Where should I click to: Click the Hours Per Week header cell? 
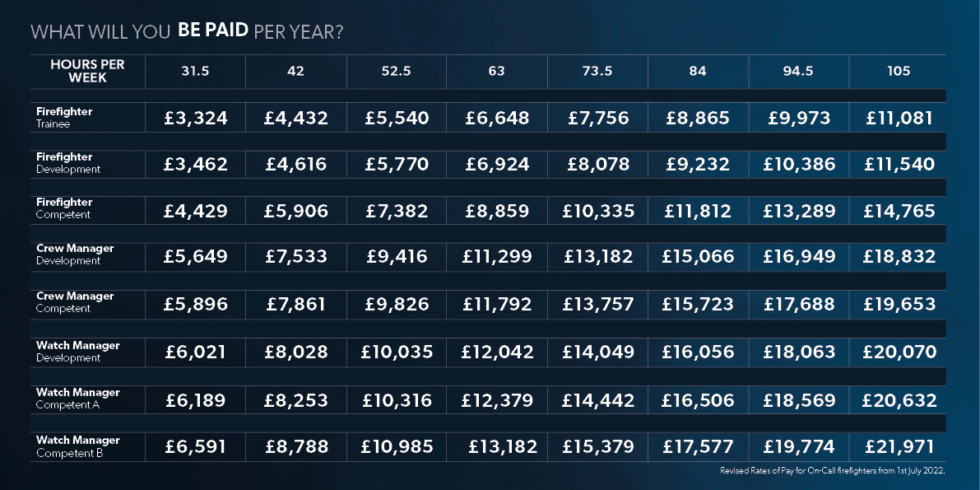click(x=87, y=72)
